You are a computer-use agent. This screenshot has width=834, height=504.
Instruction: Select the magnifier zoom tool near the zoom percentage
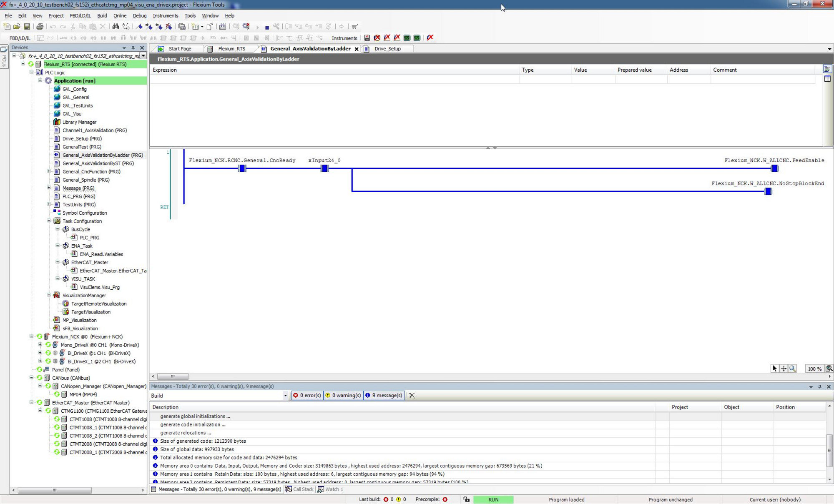click(792, 369)
